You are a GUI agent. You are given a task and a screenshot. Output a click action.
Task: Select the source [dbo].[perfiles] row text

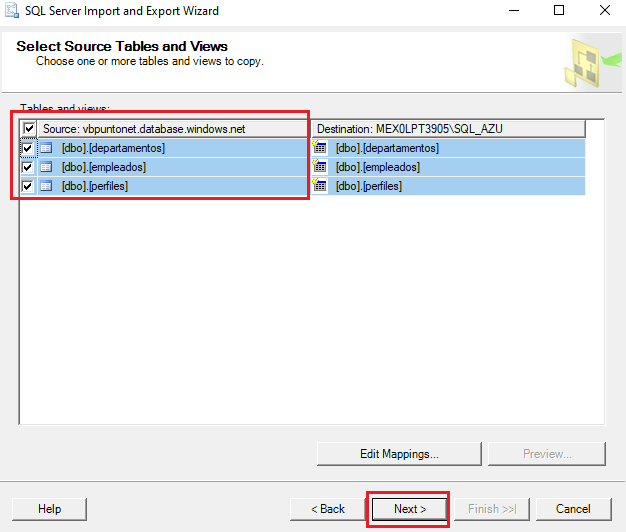point(95,186)
